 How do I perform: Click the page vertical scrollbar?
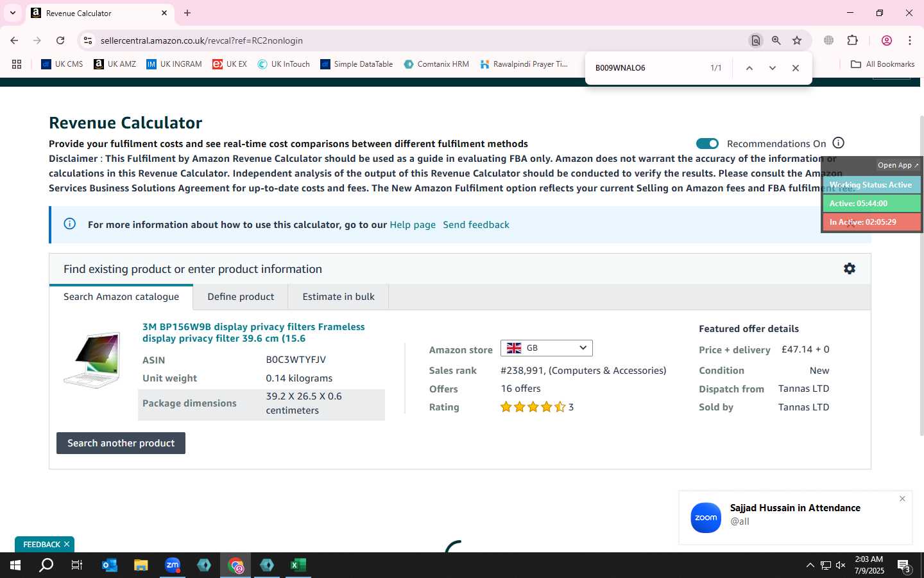[x=921, y=276]
